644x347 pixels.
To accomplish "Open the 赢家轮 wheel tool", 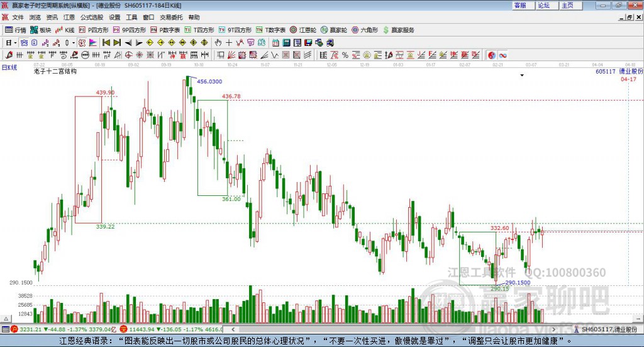I will tap(334, 30).
